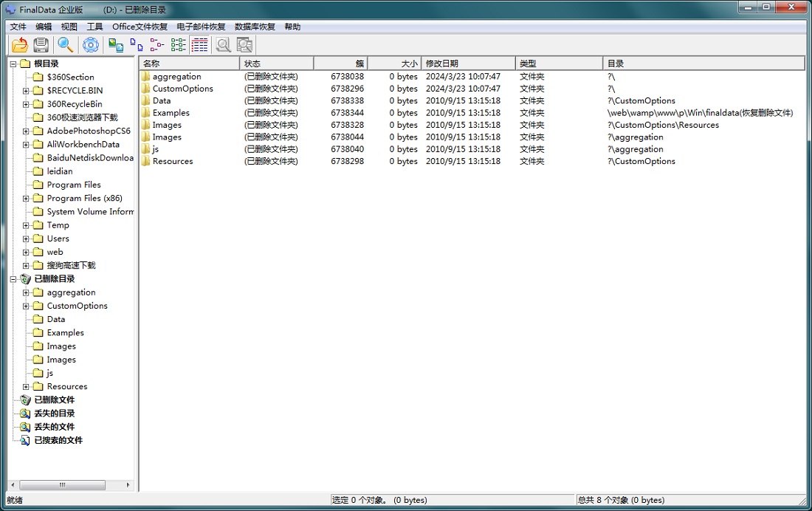
Task: Switch to small icons view
Action: (x=137, y=45)
